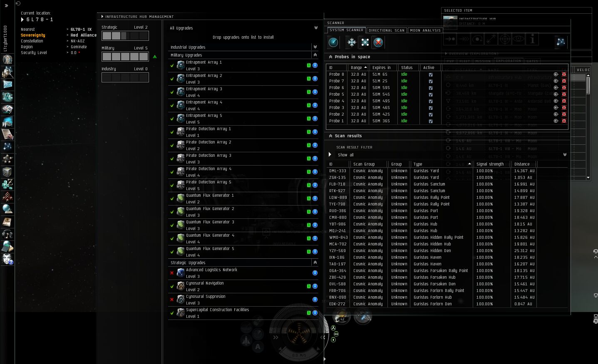Open the in-game browser globe icon

click(7, 209)
